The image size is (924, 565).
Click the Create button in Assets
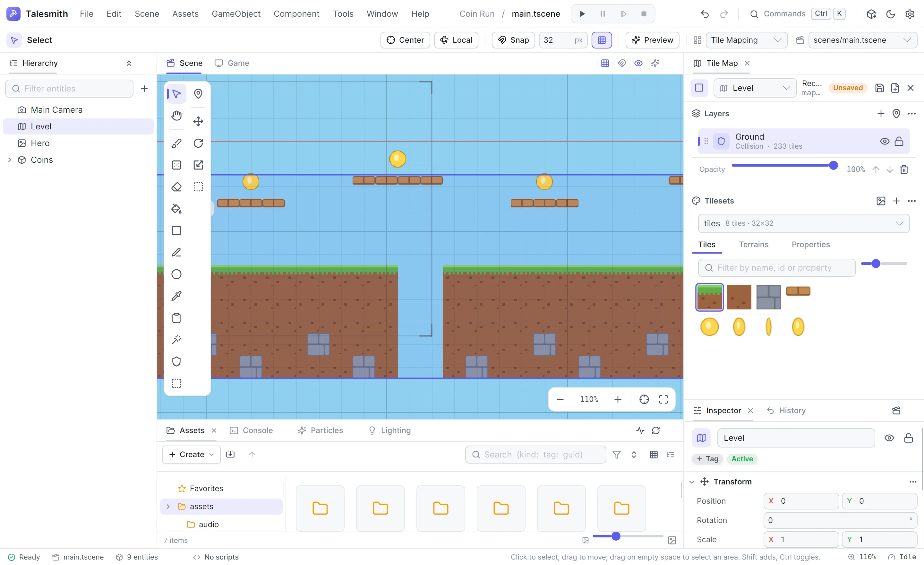click(191, 455)
